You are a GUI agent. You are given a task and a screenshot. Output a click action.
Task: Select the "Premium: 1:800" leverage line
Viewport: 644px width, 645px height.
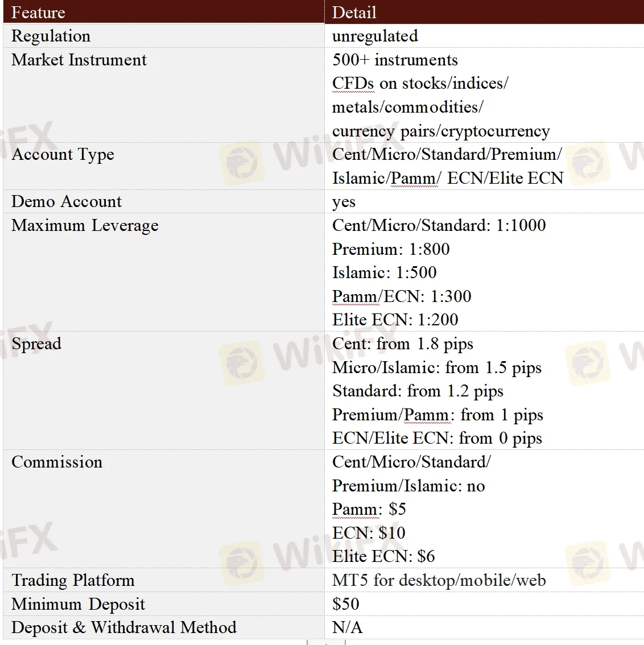point(391,249)
